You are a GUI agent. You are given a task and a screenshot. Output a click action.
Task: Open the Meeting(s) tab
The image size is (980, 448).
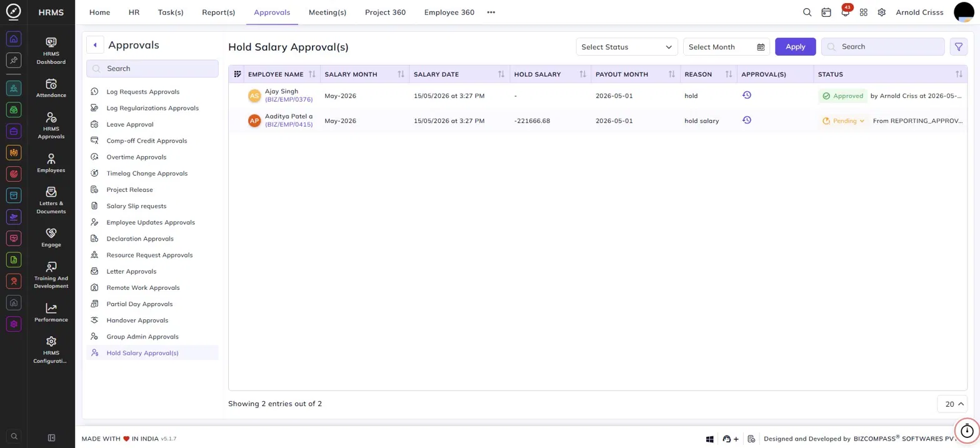click(327, 12)
